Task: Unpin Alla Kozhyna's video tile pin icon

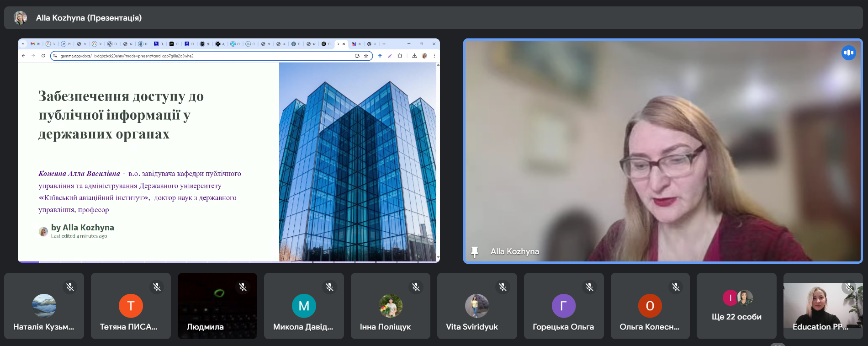Action: coord(475,252)
